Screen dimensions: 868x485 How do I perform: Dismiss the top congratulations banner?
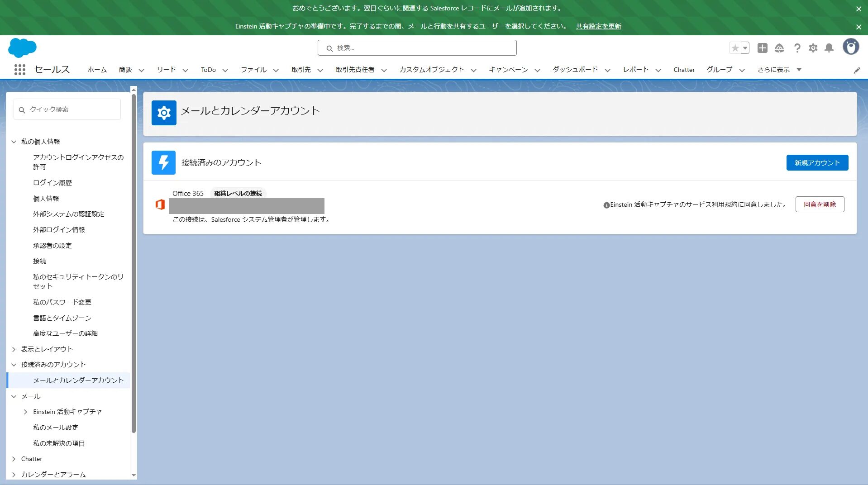(858, 9)
